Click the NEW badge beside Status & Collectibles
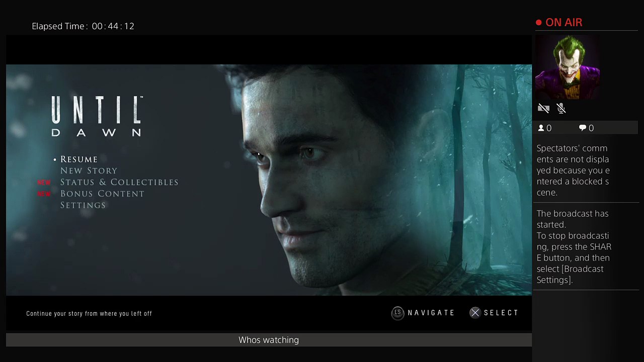Screen dimensions: 644x362 tap(44, 183)
